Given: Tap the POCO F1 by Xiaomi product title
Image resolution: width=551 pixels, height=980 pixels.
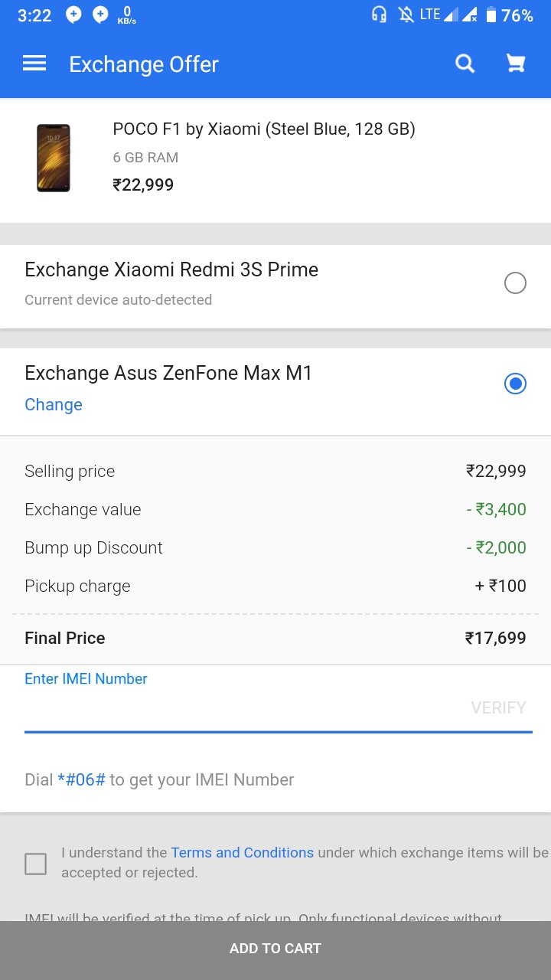Looking at the screenshot, I should click(264, 129).
